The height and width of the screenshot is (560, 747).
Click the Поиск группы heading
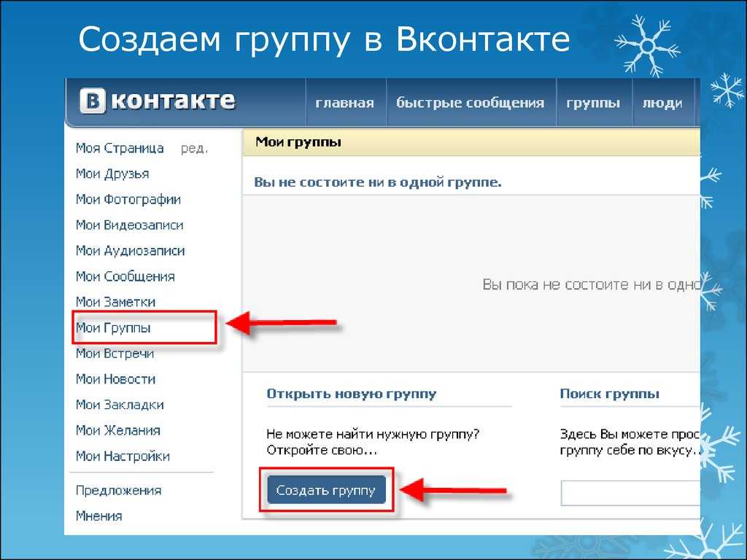[x=610, y=394]
